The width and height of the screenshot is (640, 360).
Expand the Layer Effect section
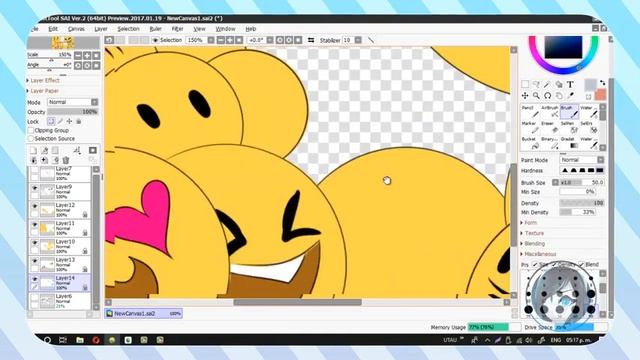pos(44,80)
